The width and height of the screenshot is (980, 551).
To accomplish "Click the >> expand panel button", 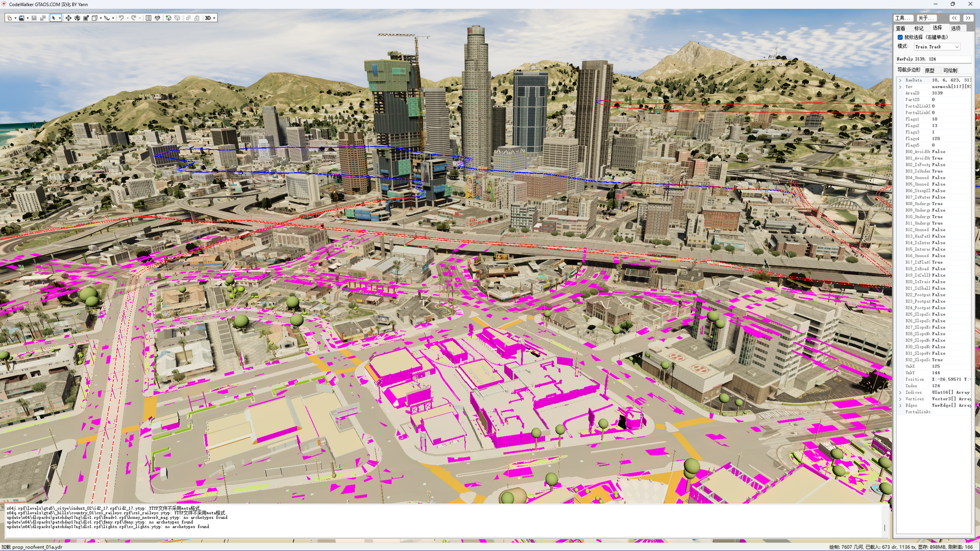I will click(968, 18).
